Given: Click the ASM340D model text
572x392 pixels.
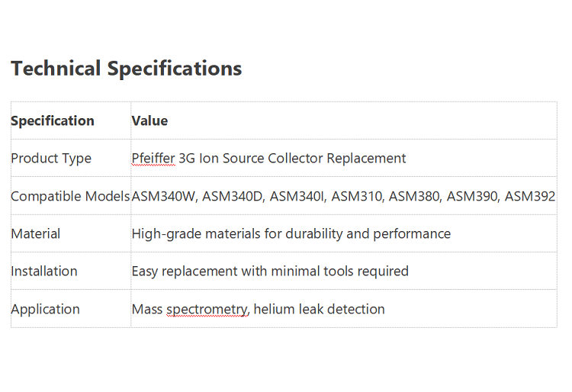Looking at the screenshot, I should [x=233, y=196].
